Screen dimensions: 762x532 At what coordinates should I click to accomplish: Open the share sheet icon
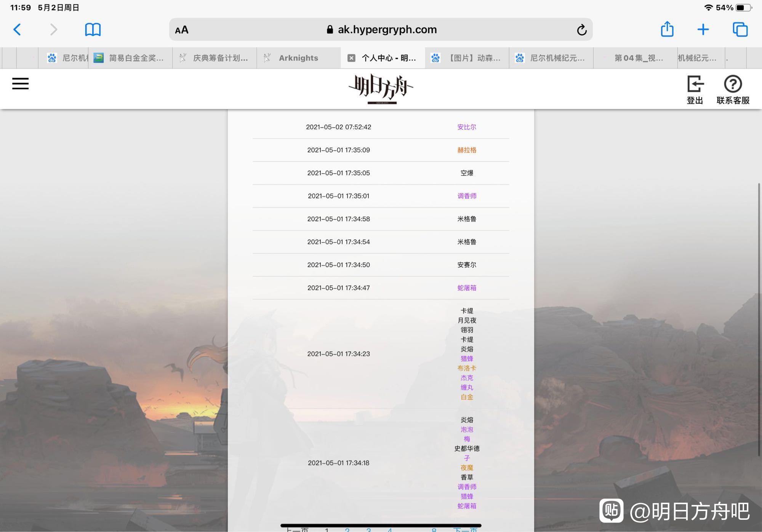[x=667, y=29]
